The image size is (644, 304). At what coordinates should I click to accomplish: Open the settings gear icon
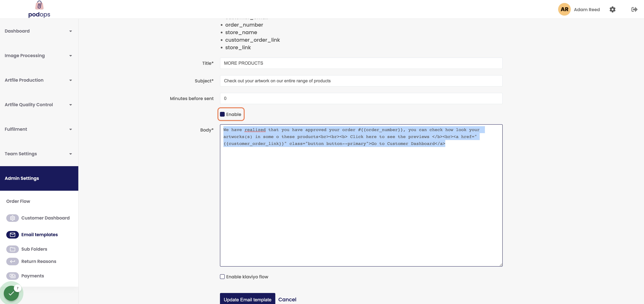pos(613,9)
